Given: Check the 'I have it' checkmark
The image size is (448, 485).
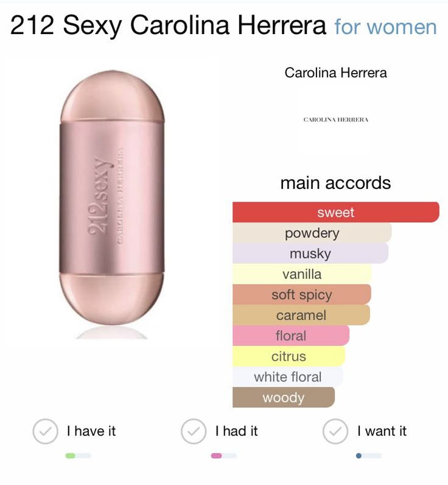Looking at the screenshot, I should [45, 431].
